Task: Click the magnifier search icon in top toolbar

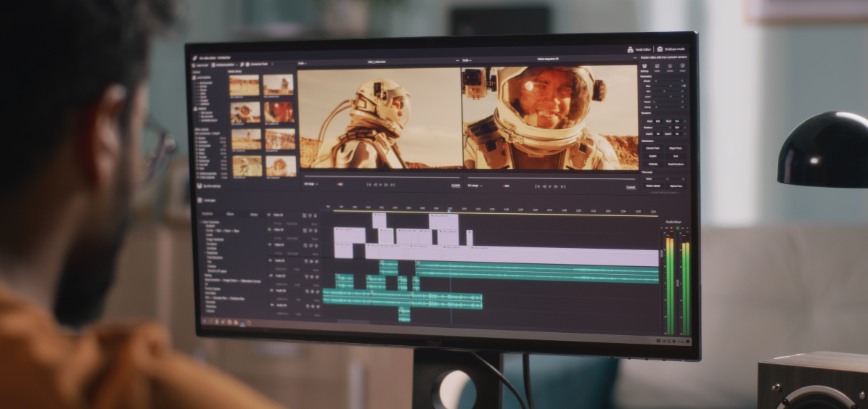Action: (242, 65)
